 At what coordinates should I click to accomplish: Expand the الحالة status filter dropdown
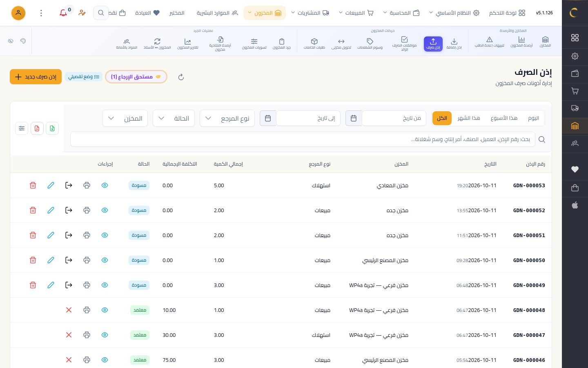click(174, 118)
